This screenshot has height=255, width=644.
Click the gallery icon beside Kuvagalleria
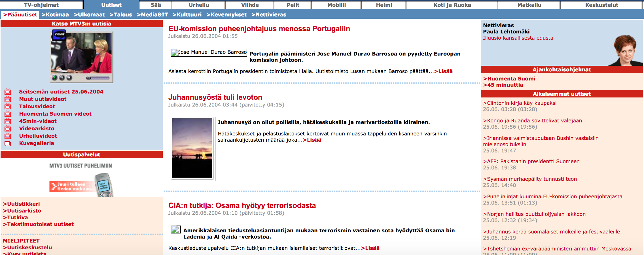click(8, 143)
